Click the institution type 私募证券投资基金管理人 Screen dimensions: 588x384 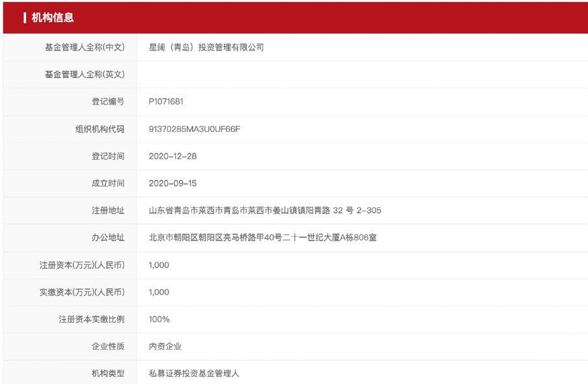194,374
